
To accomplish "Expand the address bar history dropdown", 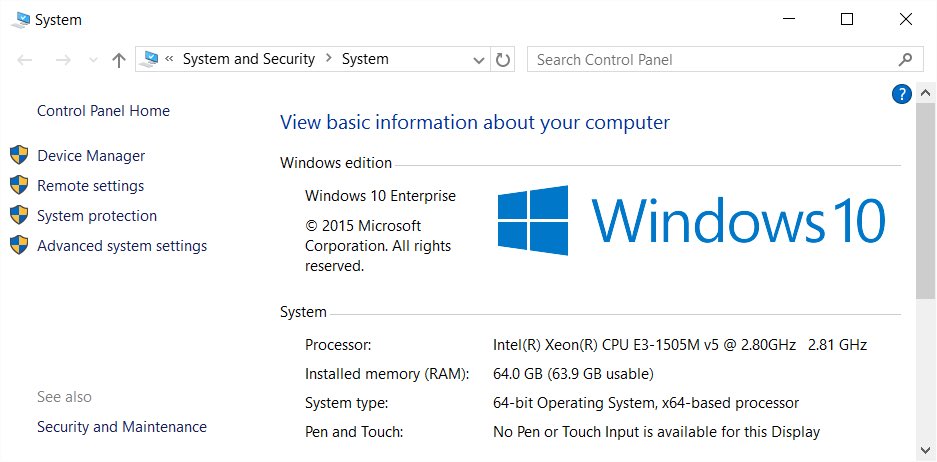I will pos(478,60).
